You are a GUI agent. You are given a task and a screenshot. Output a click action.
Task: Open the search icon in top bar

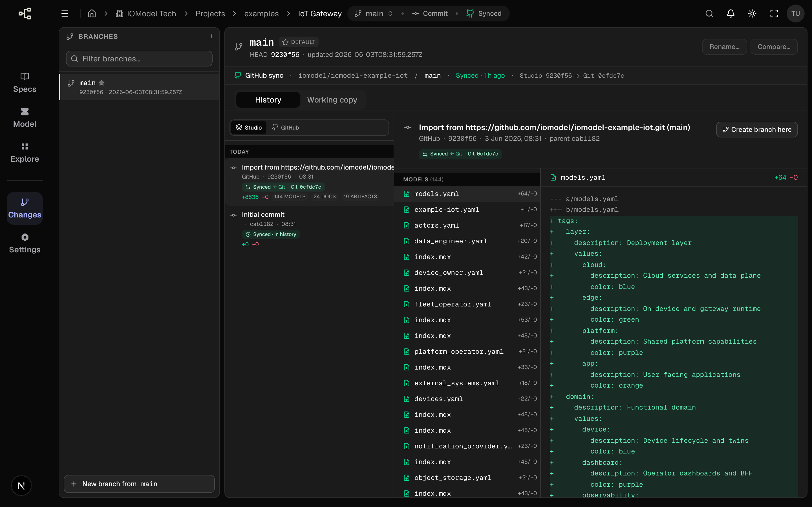tap(709, 14)
